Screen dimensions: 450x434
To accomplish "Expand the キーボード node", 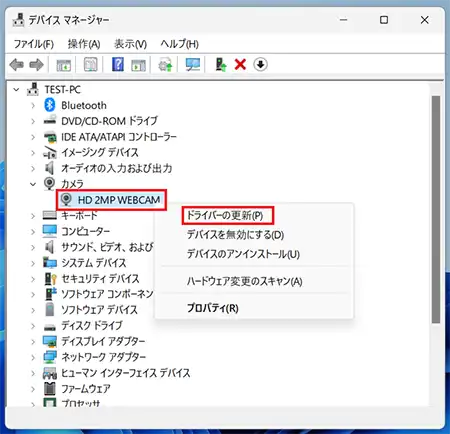I will coord(33,216).
